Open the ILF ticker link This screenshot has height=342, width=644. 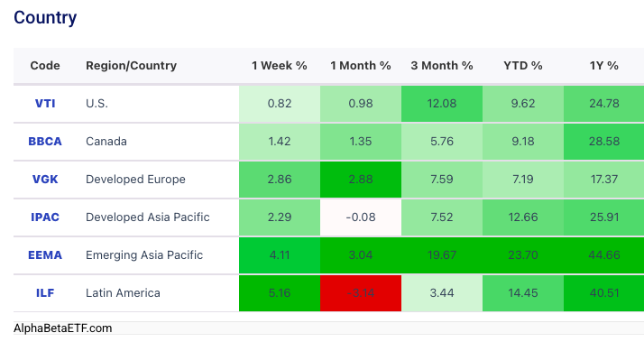coord(45,292)
